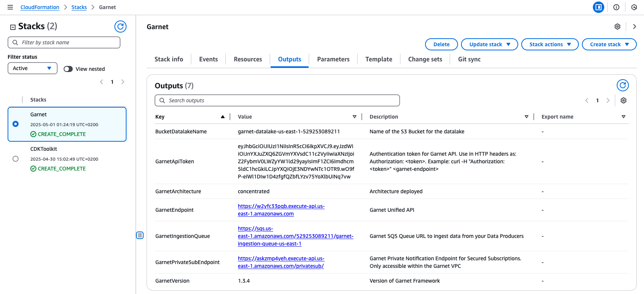This screenshot has width=644, height=294.
Task: Switch to the Template tab
Action: [379, 59]
